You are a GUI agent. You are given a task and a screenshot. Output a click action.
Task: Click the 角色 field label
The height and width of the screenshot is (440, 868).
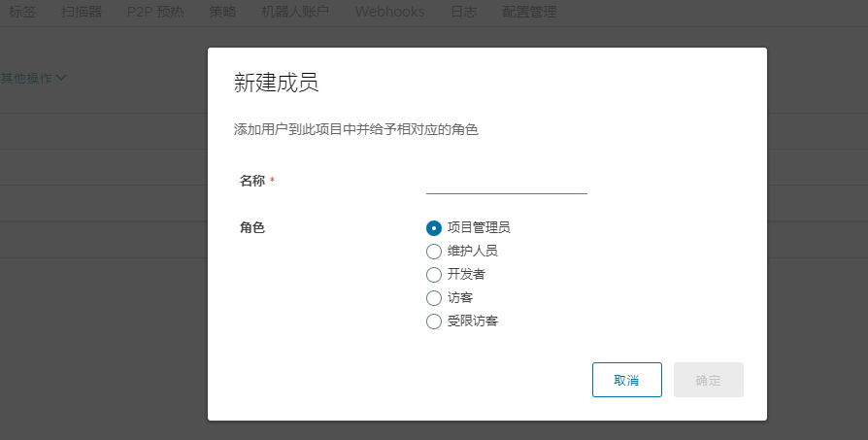[252, 228]
